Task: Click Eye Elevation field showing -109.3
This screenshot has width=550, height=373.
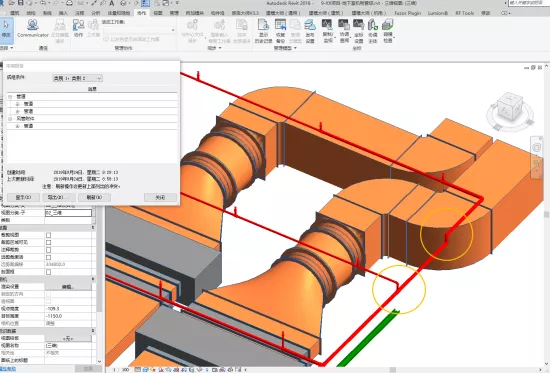Action: click(68, 309)
